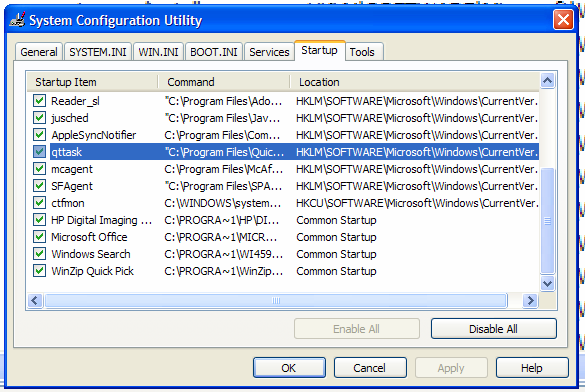
Task: Click the highlighted qttask name
Action: pyautogui.click(x=66, y=152)
